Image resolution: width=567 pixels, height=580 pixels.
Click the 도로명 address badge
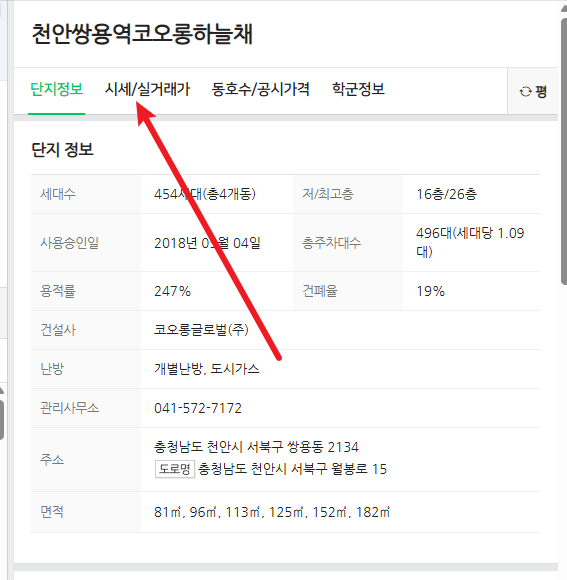(x=175, y=469)
